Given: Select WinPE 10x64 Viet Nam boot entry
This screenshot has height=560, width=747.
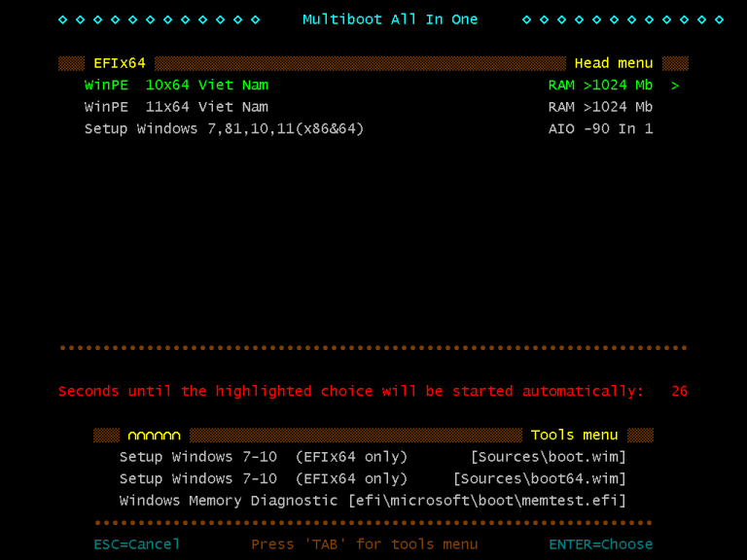Looking at the screenshot, I should point(176,86).
